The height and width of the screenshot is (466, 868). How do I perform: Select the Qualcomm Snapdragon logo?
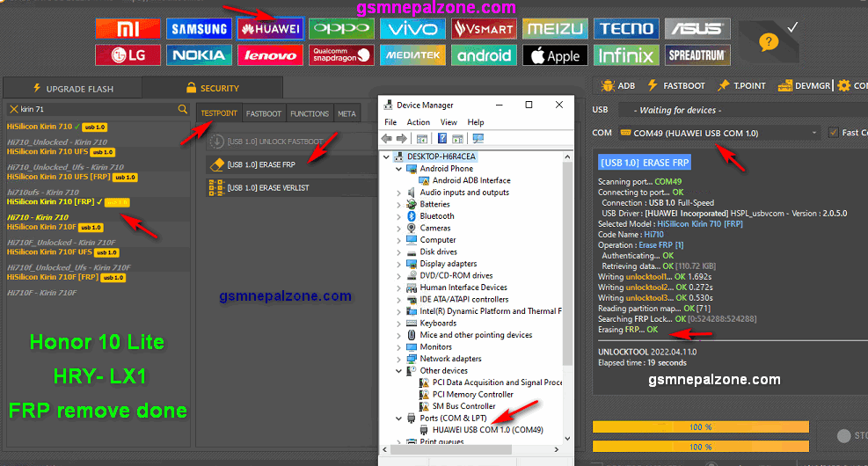341,55
